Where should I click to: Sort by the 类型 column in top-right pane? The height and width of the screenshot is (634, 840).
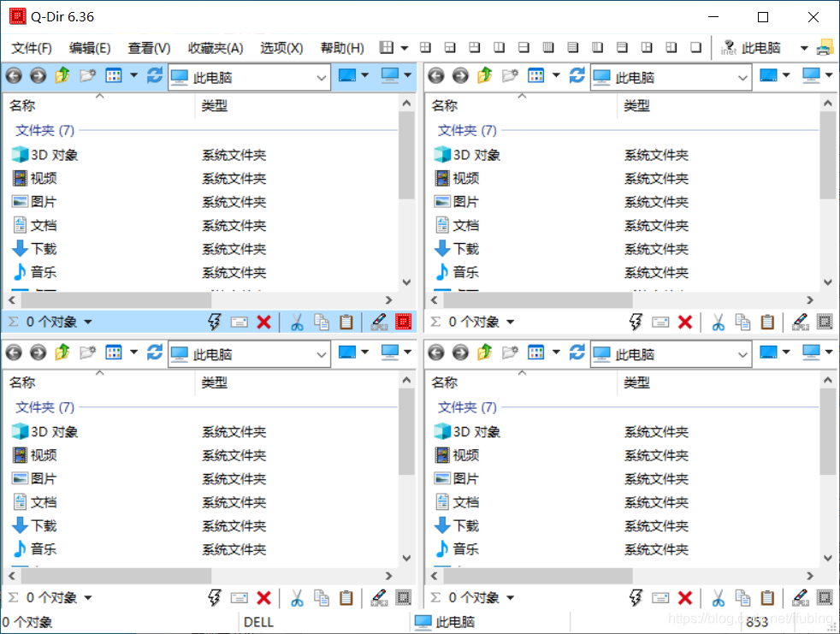(x=636, y=105)
